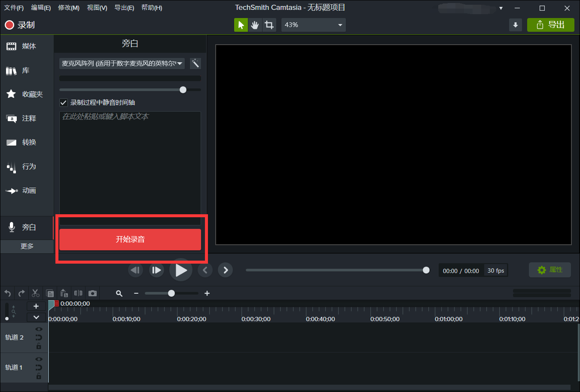This screenshot has width=580, height=392.
Task: Click the scissors cut icon
Action: (36, 293)
